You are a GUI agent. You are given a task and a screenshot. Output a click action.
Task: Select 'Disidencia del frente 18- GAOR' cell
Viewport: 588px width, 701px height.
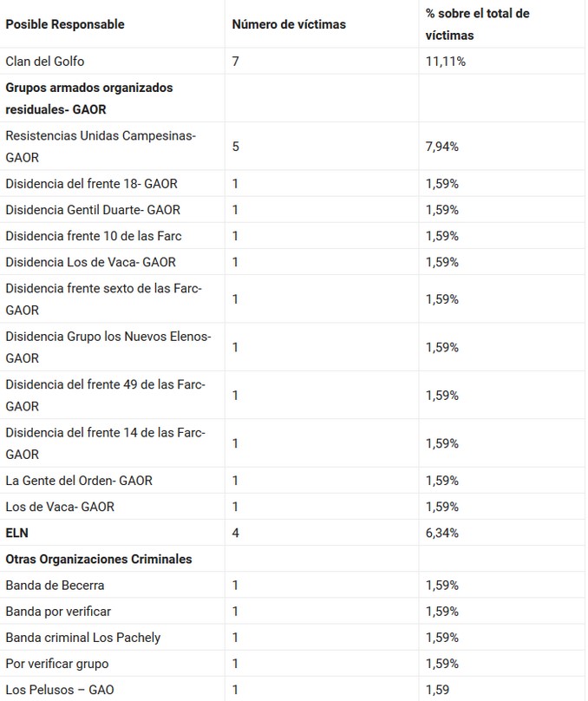click(x=92, y=184)
